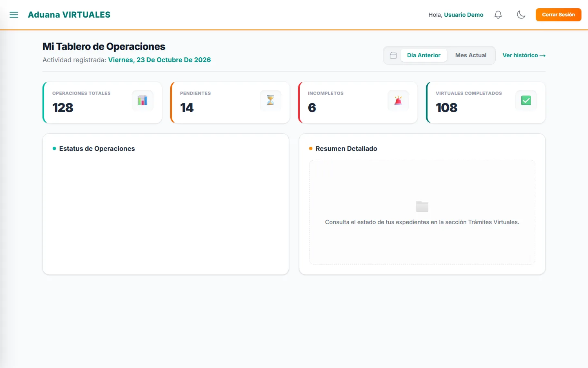Click the VIRTUALES COMPLETADOS label
The image size is (588, 368).
469,93
